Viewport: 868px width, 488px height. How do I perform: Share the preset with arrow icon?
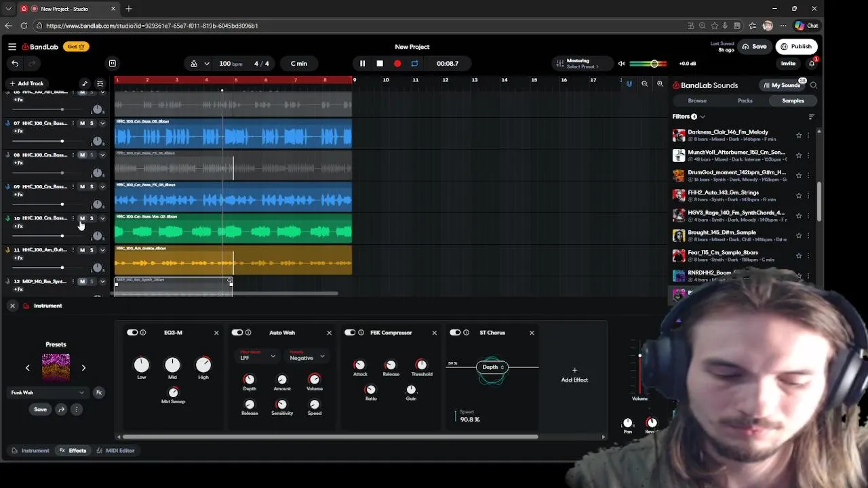61,409
